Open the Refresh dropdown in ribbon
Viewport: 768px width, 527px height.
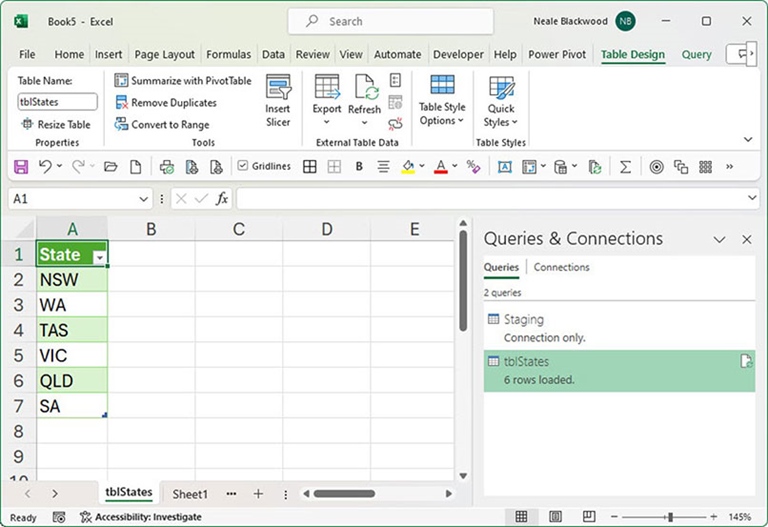pyautogui.click(x=364, y=122)
